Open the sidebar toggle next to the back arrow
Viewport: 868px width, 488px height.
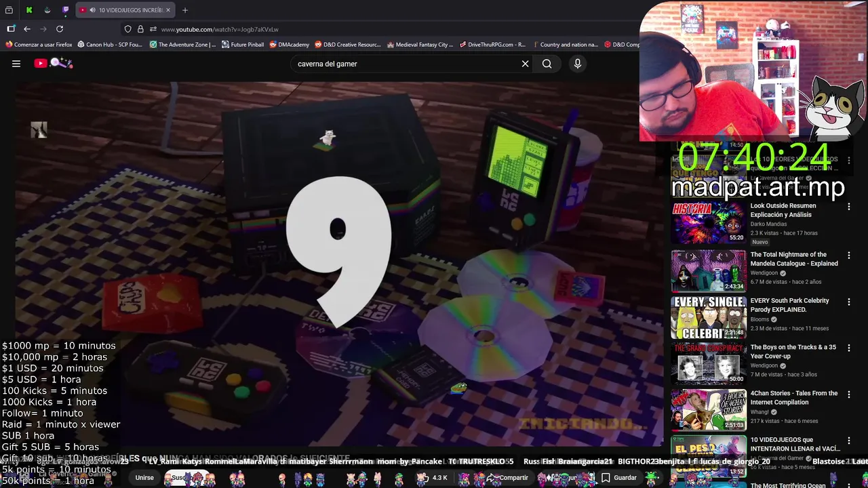point(11,29)
